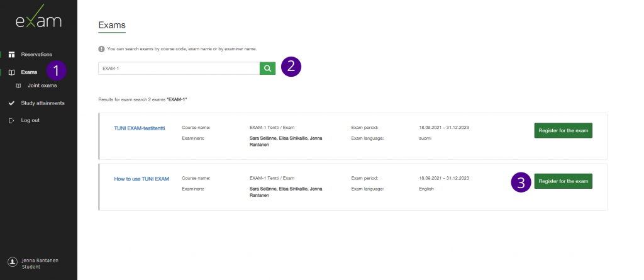
Task: Register for the How to use TUNI EXAM exam
Action: pos(563,181)
